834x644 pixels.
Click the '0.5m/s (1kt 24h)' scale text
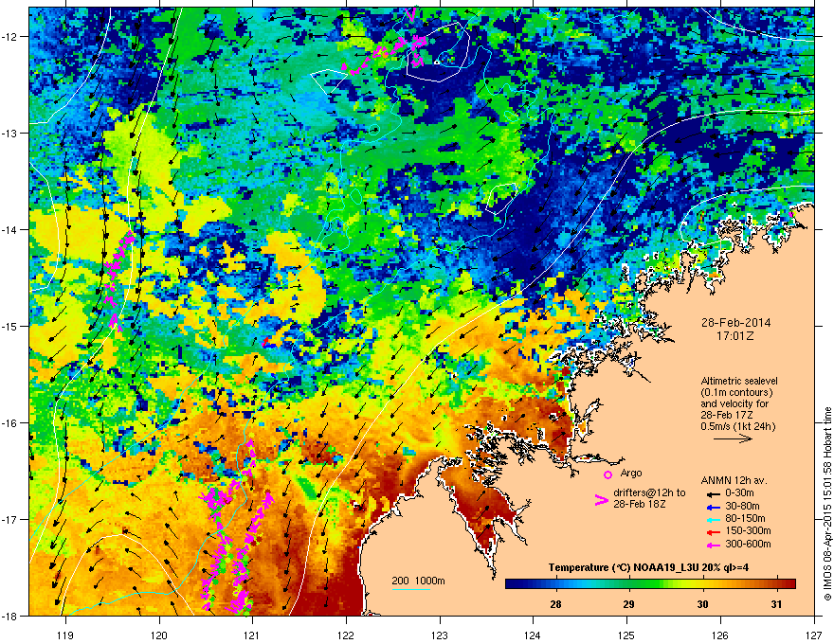pyautogui.click(x=738, y=426)
